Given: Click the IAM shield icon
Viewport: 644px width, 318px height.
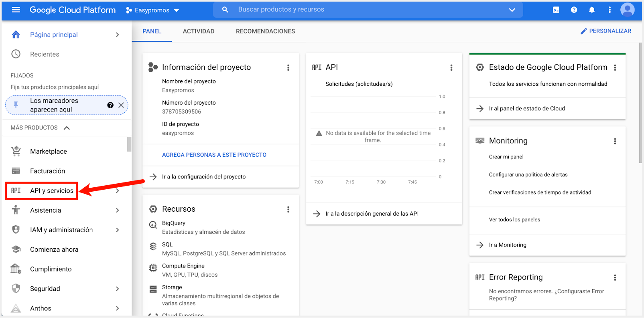Looking at the screenshot, I should click(16, 229).
